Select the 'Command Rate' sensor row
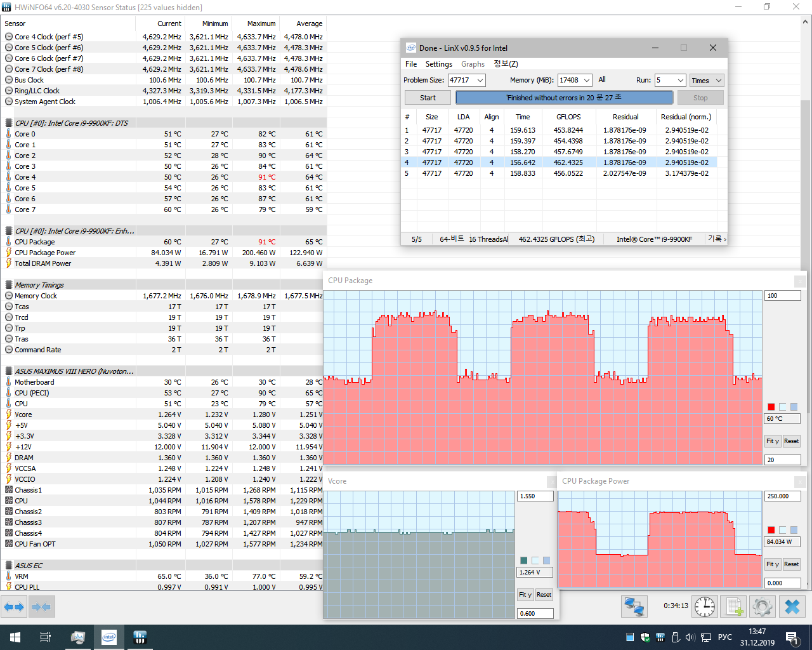The width and height of the screenshot is (812, 650). point(163,350)
